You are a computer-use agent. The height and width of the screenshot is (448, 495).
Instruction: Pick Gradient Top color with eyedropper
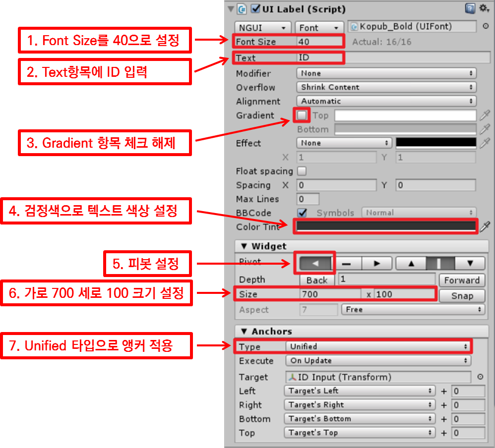(485, 115)
